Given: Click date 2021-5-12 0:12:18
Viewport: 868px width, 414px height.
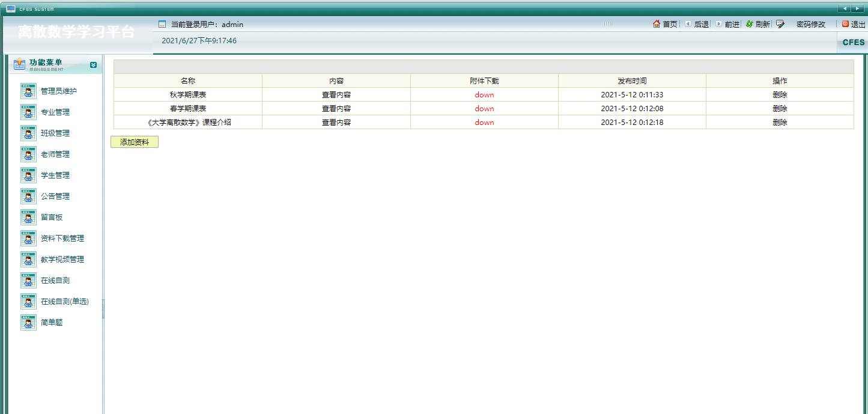Looking at the screenshot, I should [x=632, y=123].
